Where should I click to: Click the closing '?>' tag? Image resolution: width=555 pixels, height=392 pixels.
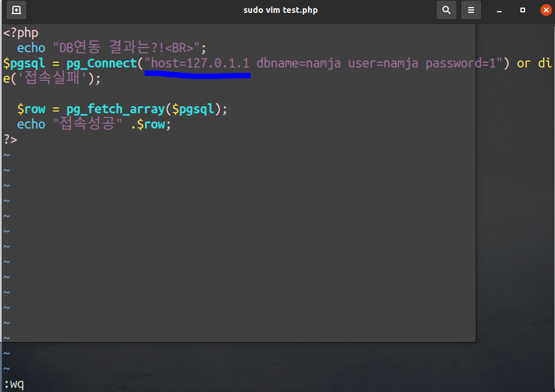[x=10, y=139]
